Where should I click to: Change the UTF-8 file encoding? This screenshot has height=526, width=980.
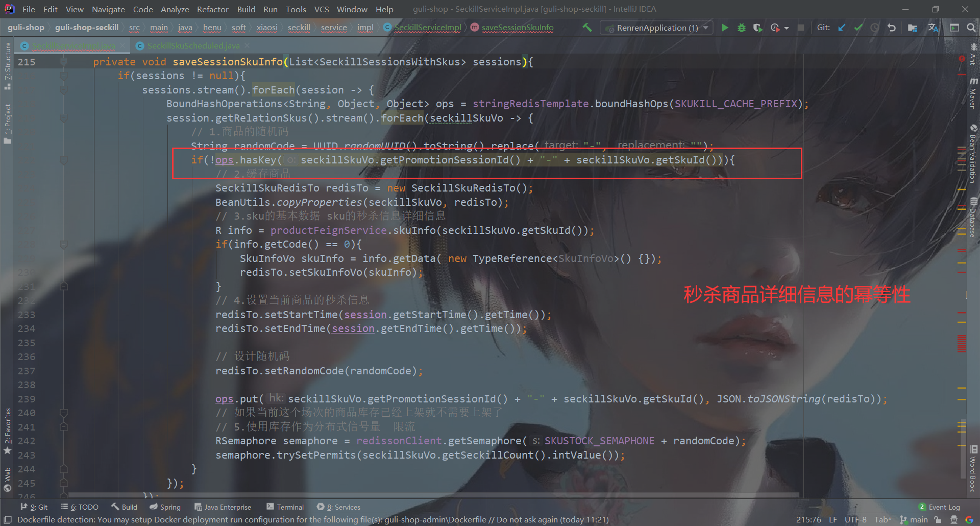tap(855, 520)
